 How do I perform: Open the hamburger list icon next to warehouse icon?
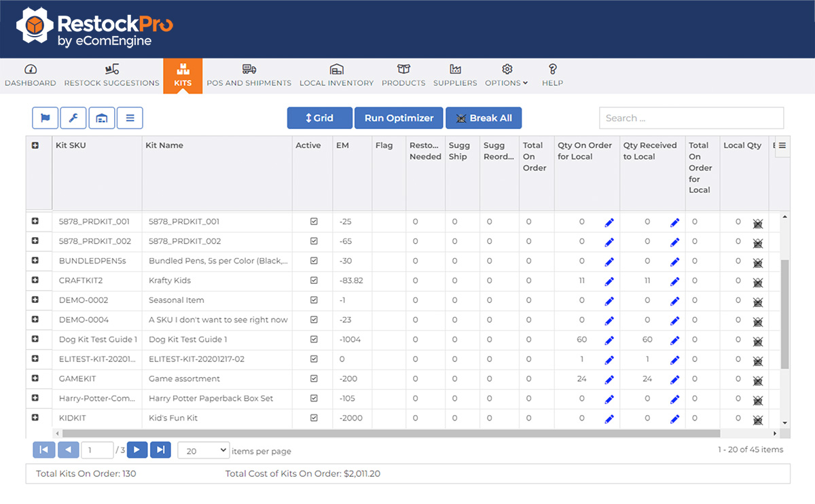pyautogui.click(x=129, y=118)
